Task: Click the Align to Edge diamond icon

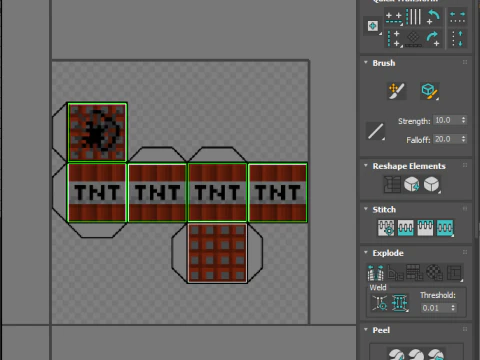Action: 413,39
